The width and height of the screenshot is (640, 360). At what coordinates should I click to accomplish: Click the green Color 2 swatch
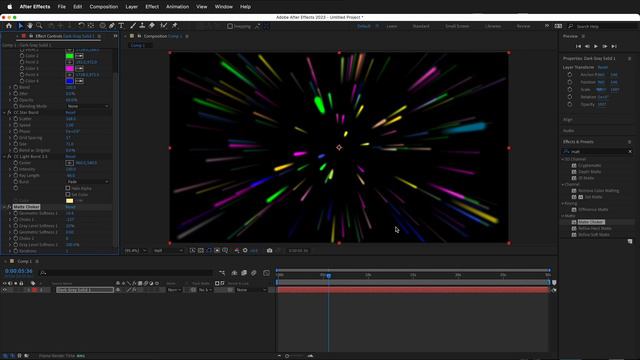click(69, 56)
